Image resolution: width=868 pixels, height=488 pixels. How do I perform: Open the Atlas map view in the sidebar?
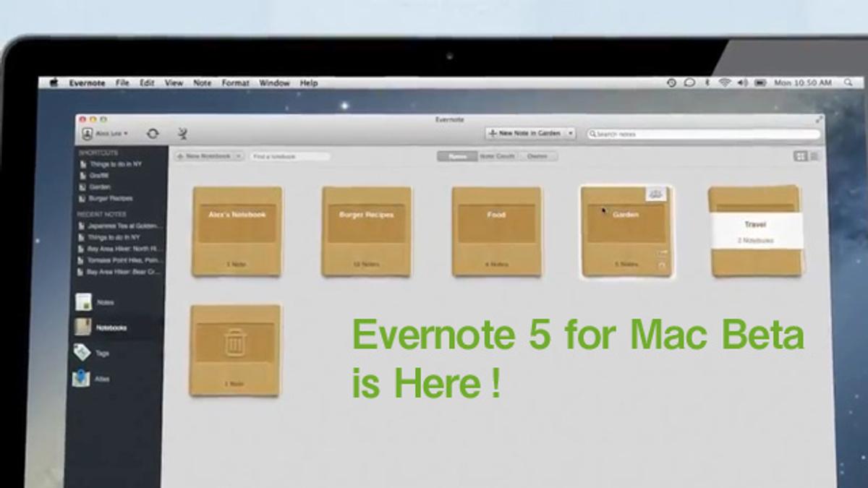tap(93, 379)
